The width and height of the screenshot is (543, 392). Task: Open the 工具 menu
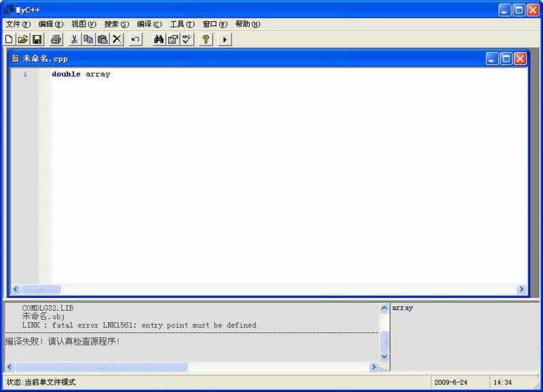point(182,24)
